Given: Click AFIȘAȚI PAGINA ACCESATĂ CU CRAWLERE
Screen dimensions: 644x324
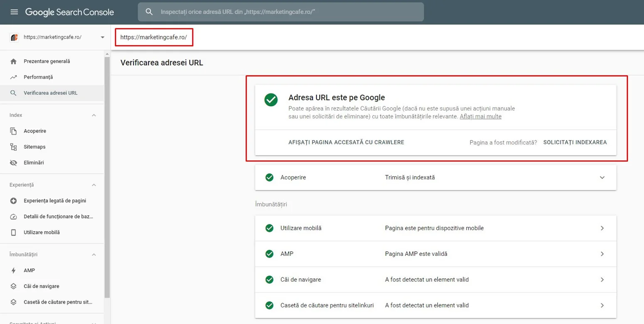Looking at the screenshot, I should point(346,142).
